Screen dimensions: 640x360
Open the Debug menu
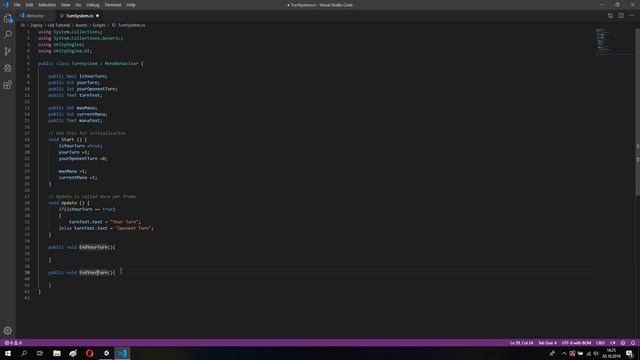click(x=93, y=5)
